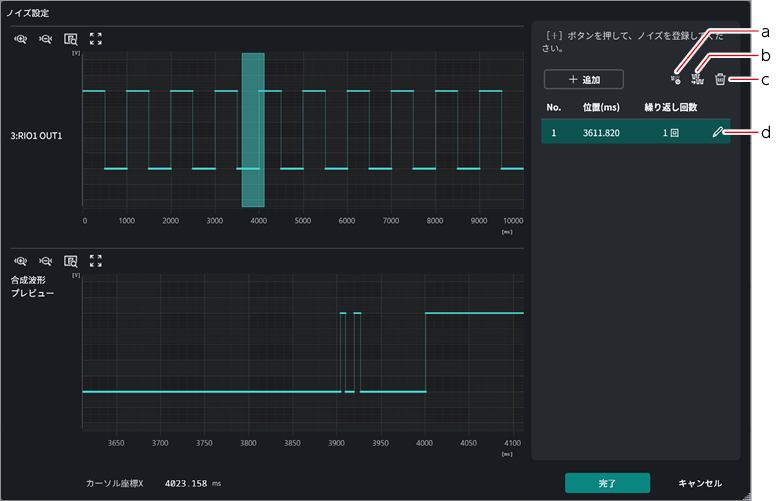Screen dimensions: 777x501
Task: Fit the upper waveform to full view
Action: pos(96,39)
